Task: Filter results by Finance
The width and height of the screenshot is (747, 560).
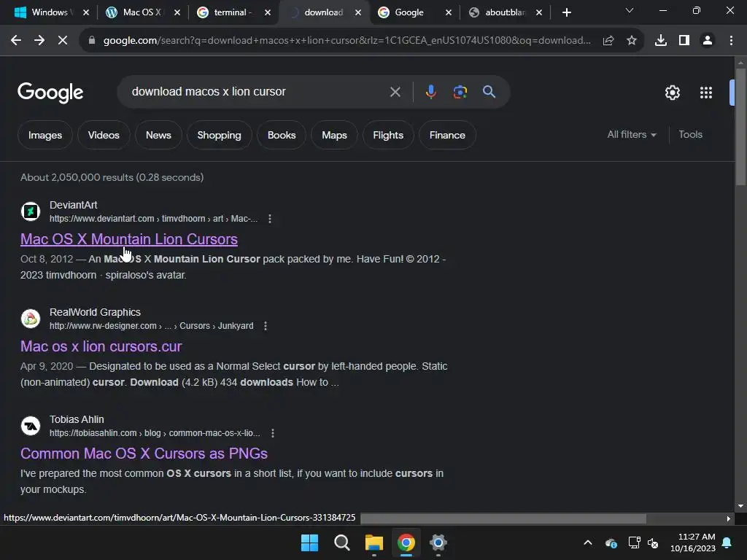Action: [x=447, y=135]
